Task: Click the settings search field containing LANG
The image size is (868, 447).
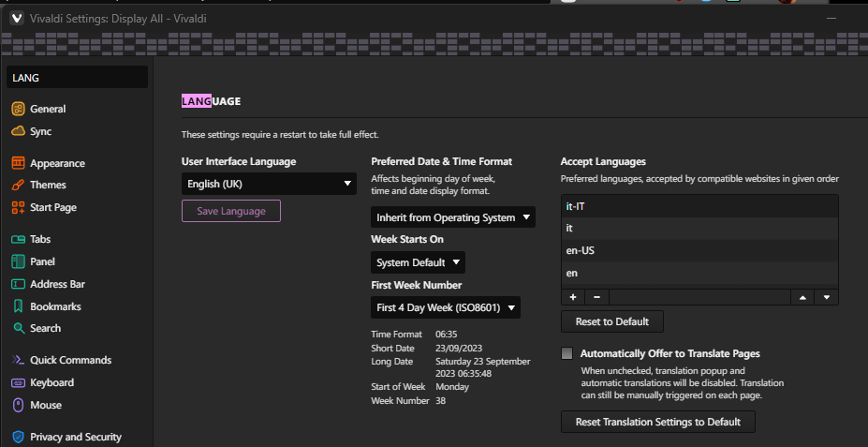Action: (x=77, y=78)
